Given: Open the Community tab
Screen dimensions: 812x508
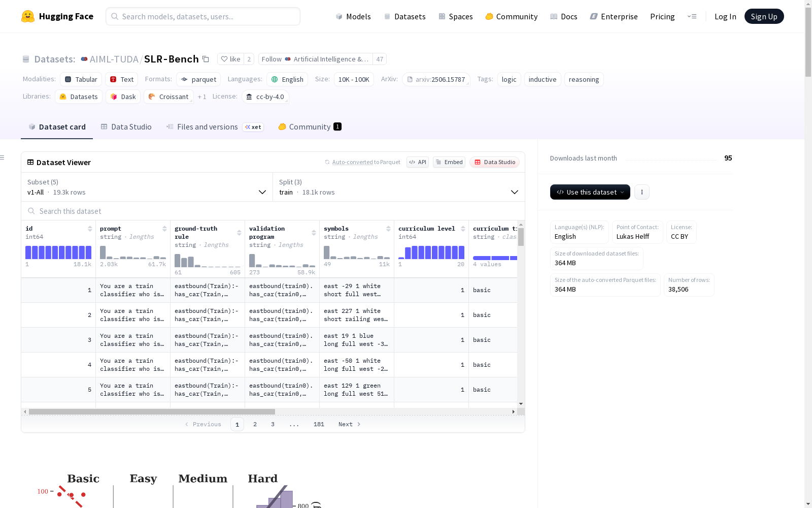Looking at the screenshot, I should pyautogui.click(x=310, y=127).
